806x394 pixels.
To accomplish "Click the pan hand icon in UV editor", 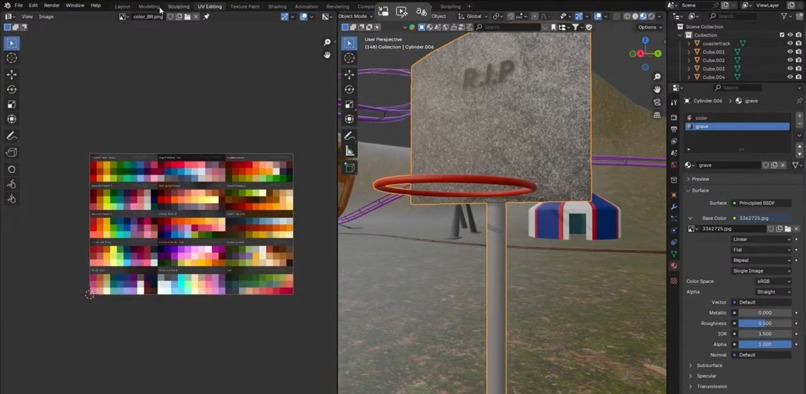I will click(327, 55).
